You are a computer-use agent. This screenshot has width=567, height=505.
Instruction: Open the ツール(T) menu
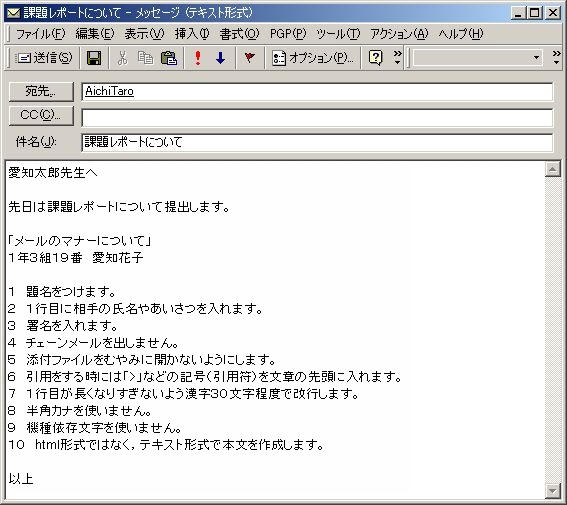click(338, 34)
